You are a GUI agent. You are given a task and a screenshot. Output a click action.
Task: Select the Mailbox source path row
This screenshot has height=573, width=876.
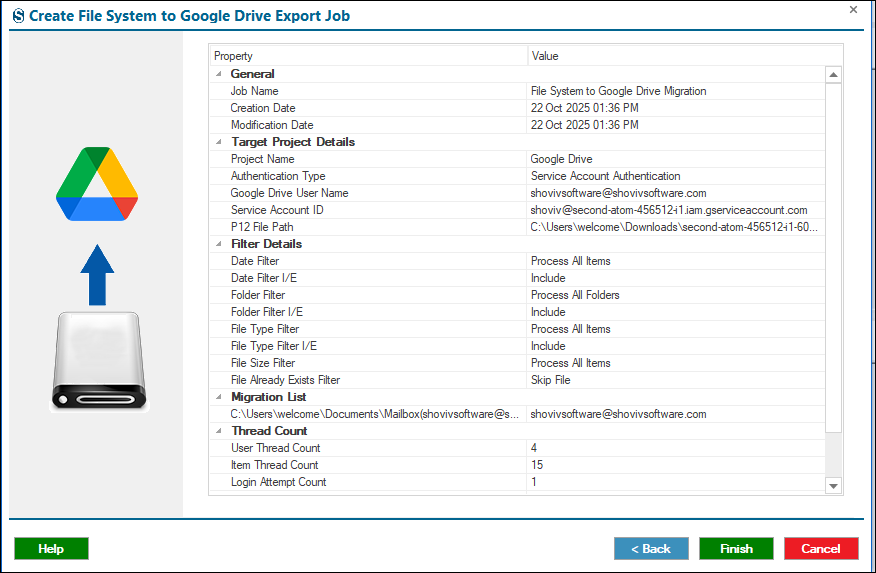coord(517,414)
